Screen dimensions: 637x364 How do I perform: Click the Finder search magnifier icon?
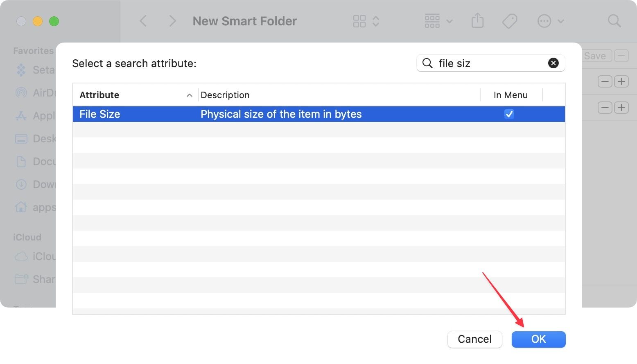[614, 21]
